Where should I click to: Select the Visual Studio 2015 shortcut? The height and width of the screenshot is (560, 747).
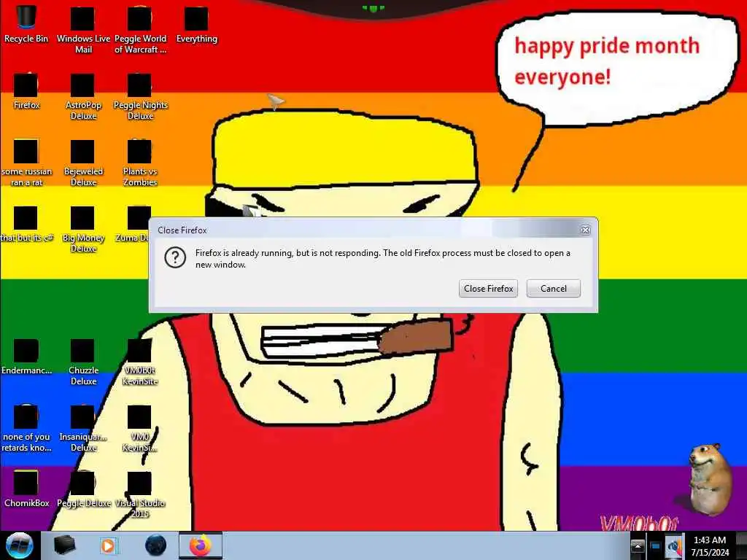coord(139,494)
